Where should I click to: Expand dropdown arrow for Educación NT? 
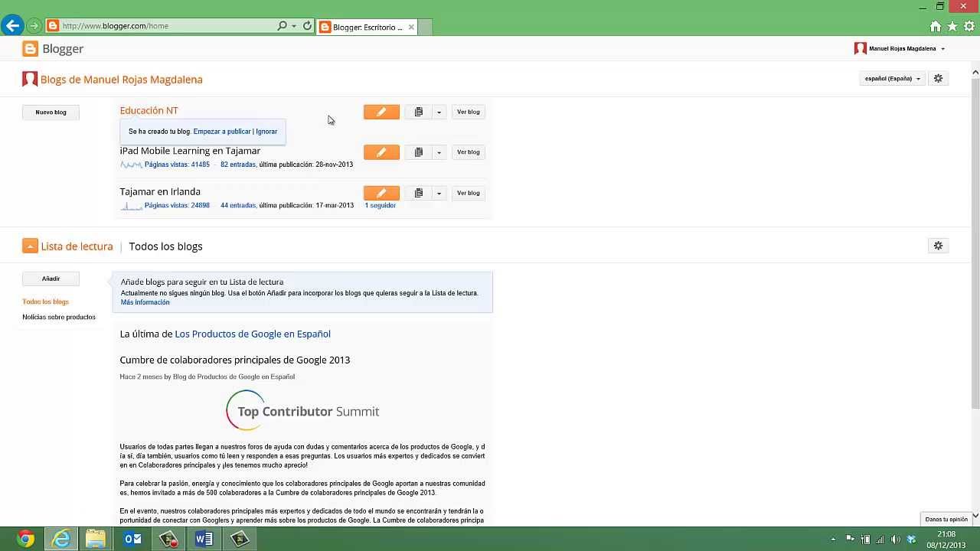tap(439, 112)
